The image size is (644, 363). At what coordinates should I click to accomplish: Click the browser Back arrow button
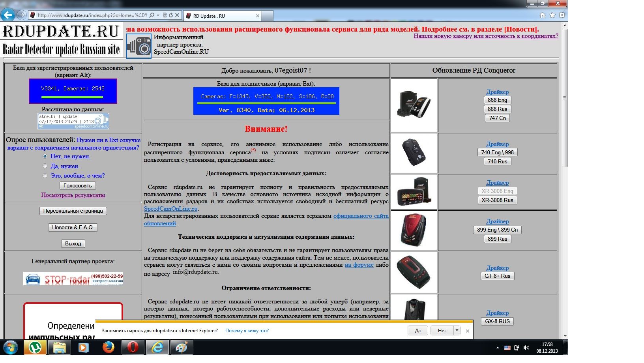coord(8,15)
